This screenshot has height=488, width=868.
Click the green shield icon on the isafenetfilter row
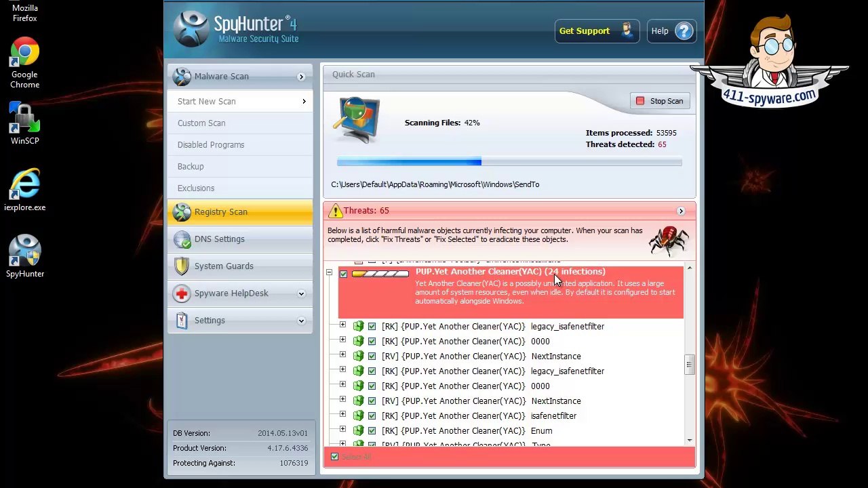358,416
